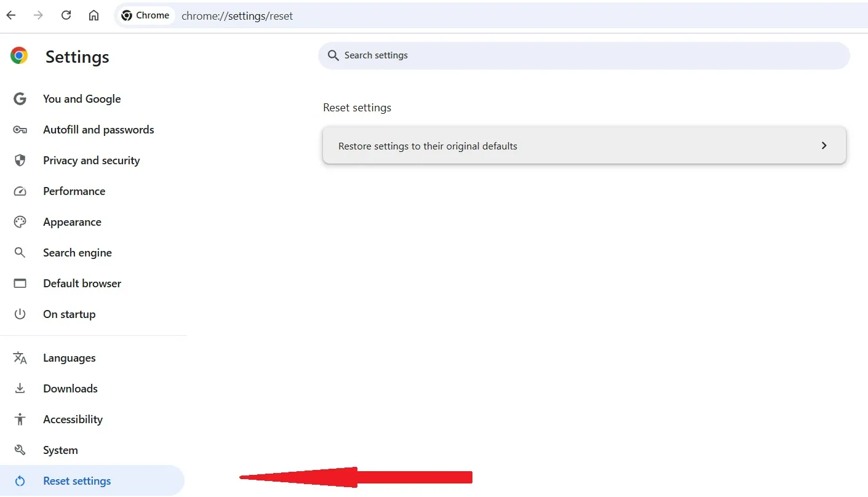Click the palette Appearance icon
868x497 pixels.
point(20,222)
